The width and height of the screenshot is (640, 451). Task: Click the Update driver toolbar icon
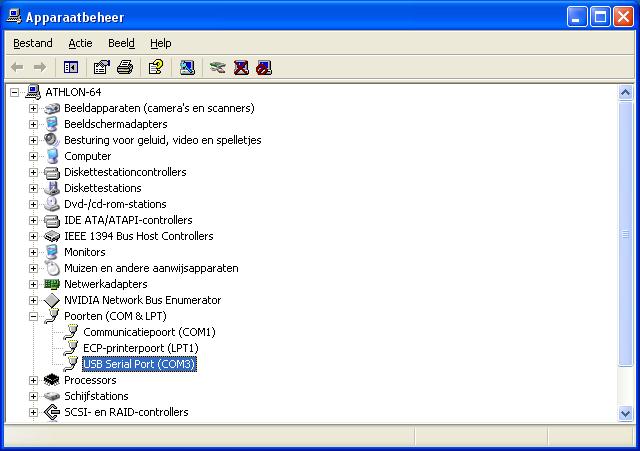pyautogui.click(x=218, y=67)
